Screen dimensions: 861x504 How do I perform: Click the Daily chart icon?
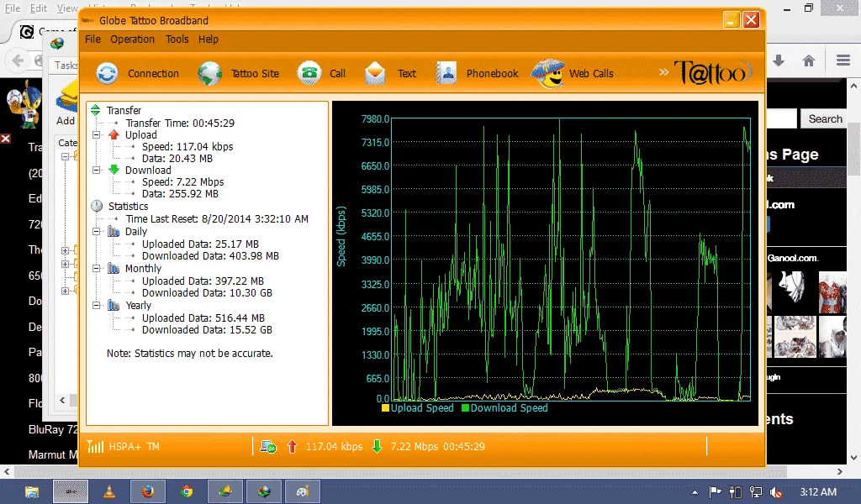(x=114, y=232)
